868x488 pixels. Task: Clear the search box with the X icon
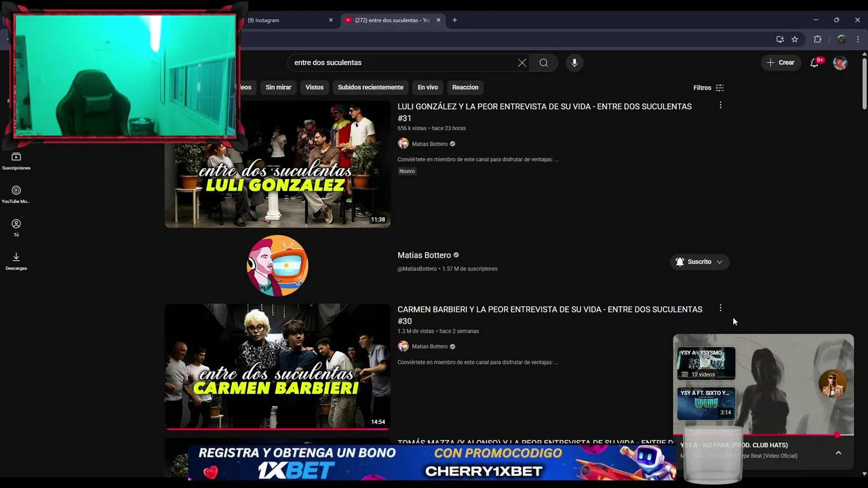[x=521, y=62]
